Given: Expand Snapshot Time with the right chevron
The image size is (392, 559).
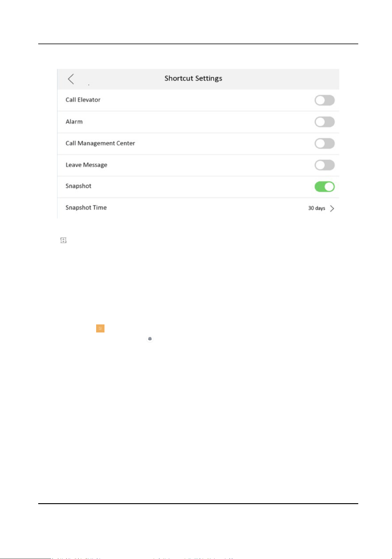Looking at the screenshot, I should (332, 208).
